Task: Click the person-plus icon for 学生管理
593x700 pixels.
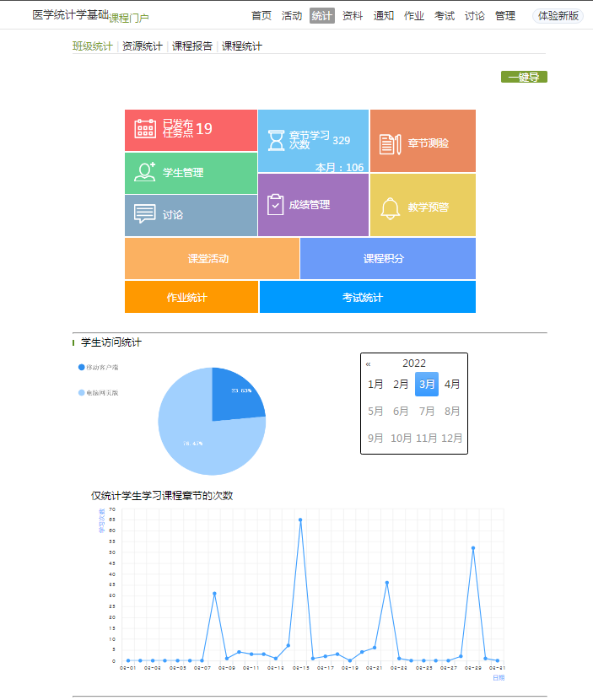Action: pos(145,172)
